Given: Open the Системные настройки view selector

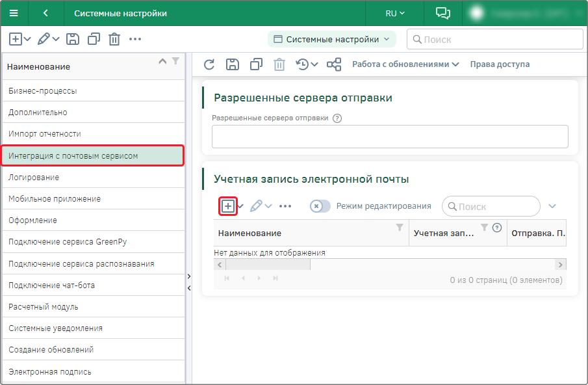Looking at the screenshot, I should (332, 40).
